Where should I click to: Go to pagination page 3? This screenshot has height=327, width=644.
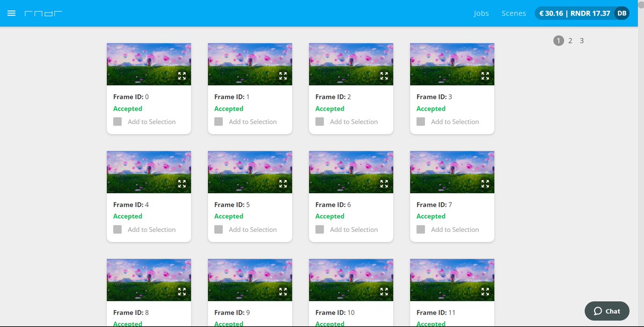tap(582, 41)
